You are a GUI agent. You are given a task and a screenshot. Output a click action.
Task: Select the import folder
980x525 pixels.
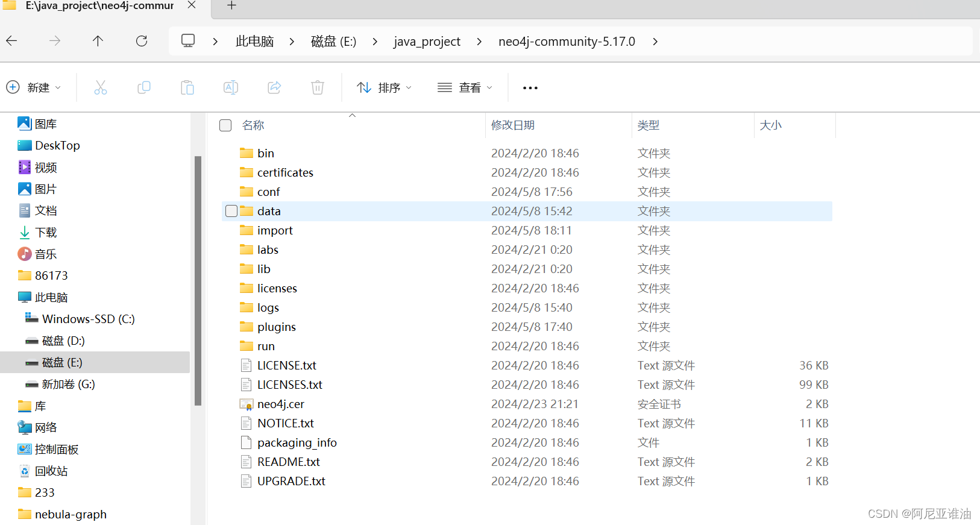pyautogui.click(x=275, y=230)
